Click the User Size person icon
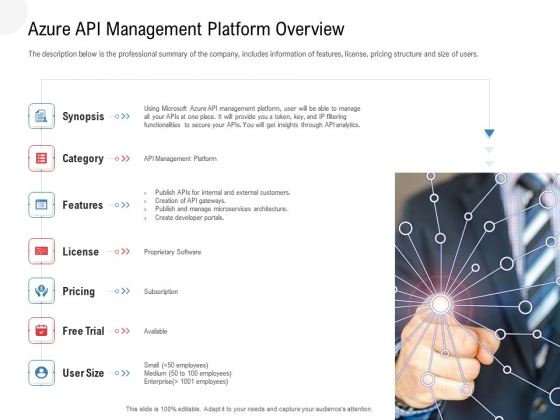The height and width of the screenshot is (420, 560). (x=41, y=372)
